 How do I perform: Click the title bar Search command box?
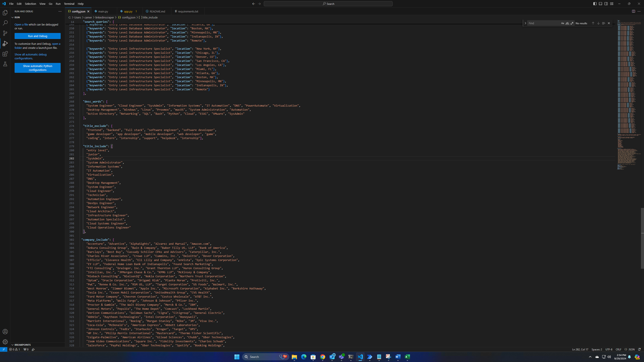(328, 4)
